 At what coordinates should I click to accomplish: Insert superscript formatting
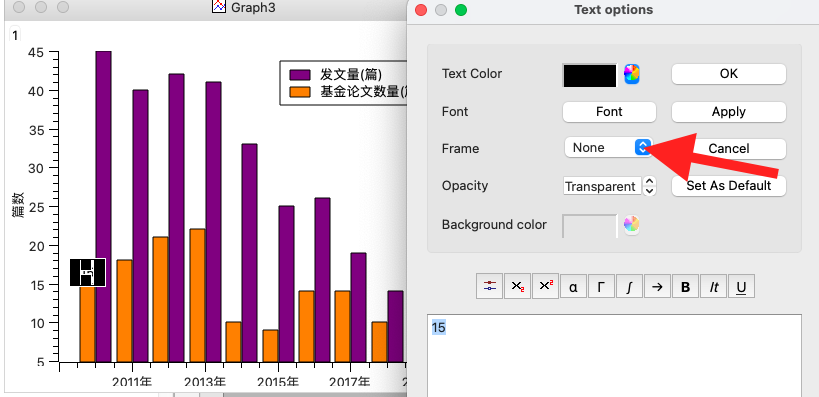tap(545, 286)
